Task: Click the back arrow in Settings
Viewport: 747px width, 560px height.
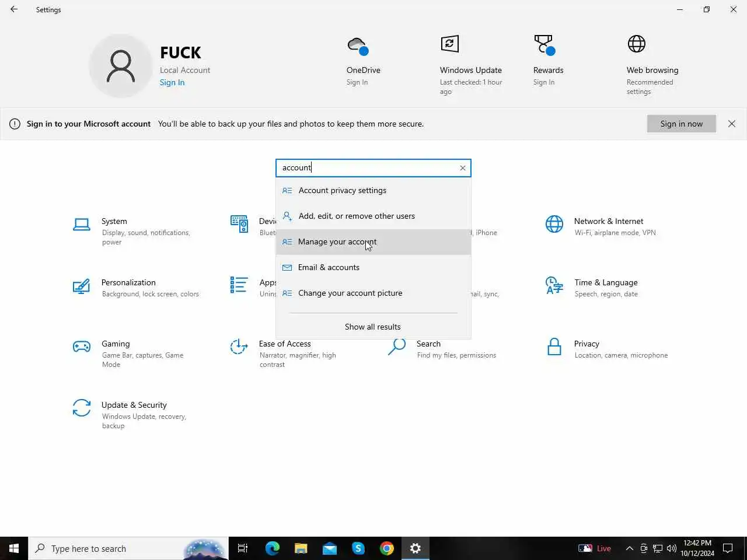Action: click(14, 9)
